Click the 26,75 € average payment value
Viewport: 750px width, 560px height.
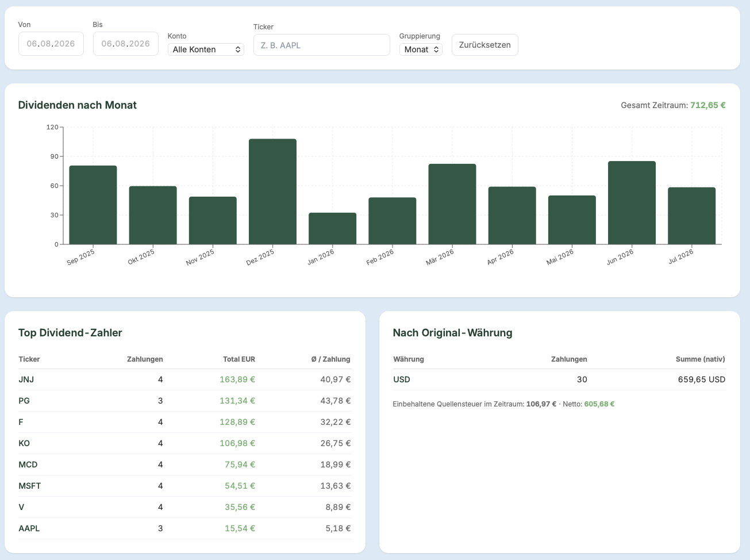[336, 443]
